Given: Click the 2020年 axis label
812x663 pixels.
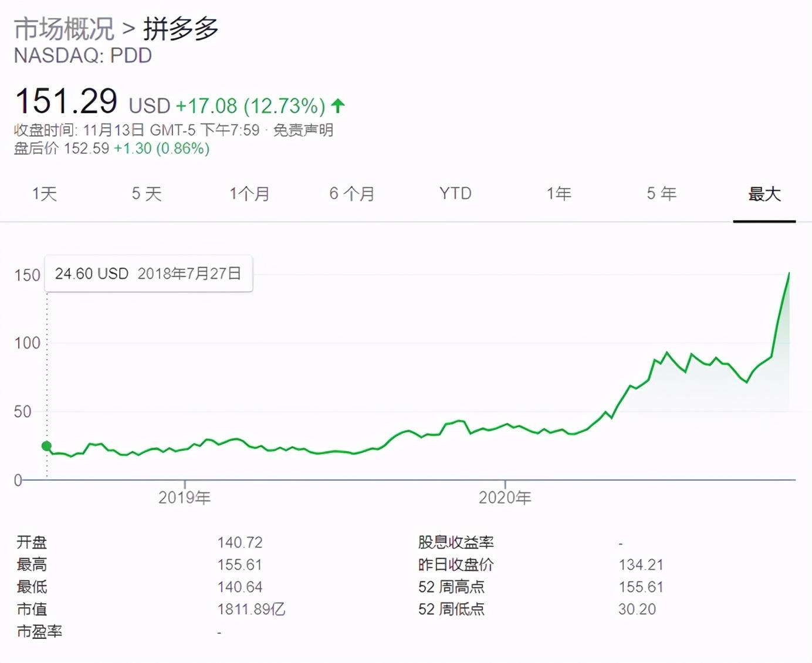Looking at the screenshot, I should tap(505, 498).
